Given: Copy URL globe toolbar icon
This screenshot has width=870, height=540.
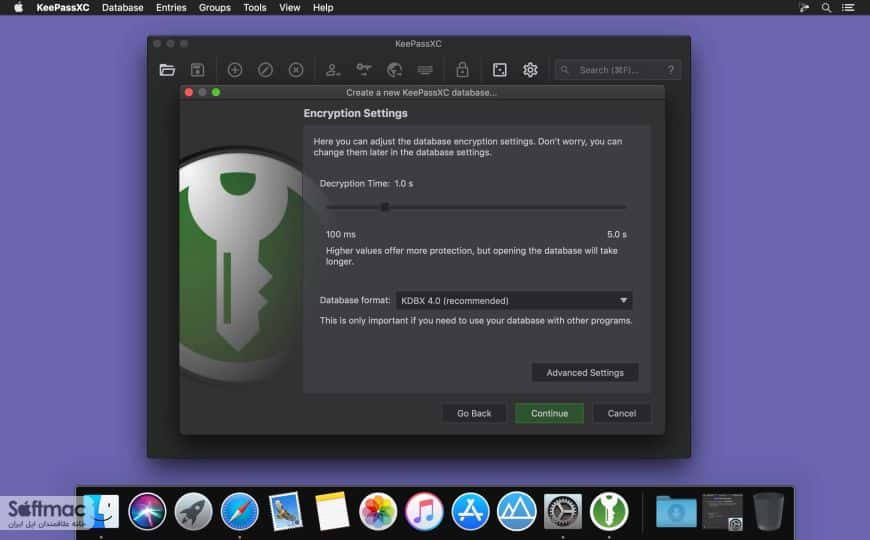Looking at the screenshot, I should click(394, 70).
